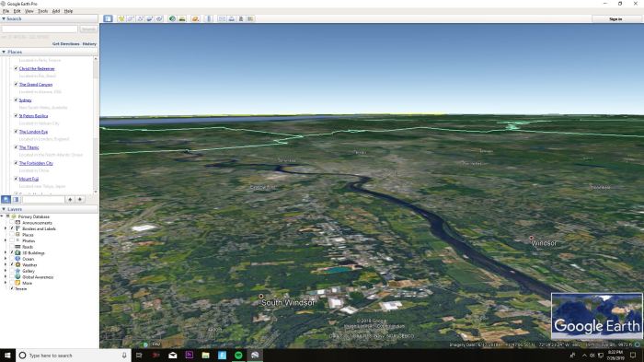Click the History link
The height and width of the screenshot is (362, 644).
89,43
